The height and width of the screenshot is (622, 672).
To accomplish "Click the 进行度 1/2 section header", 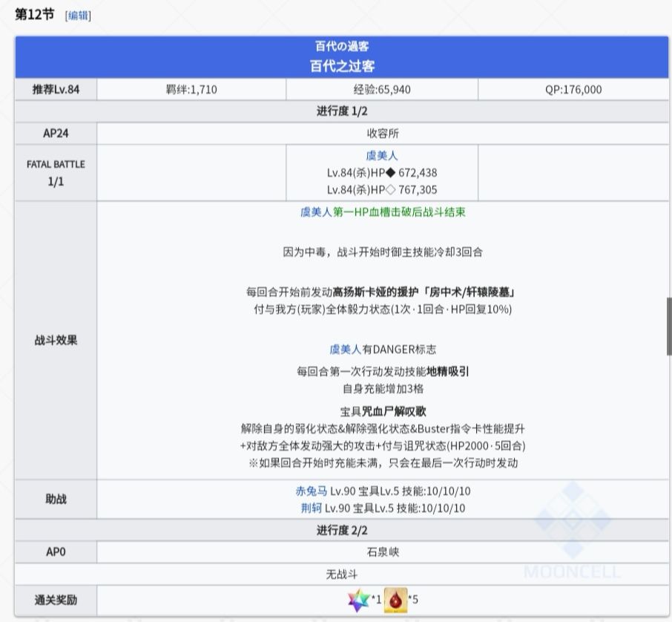I will [342, 111].
